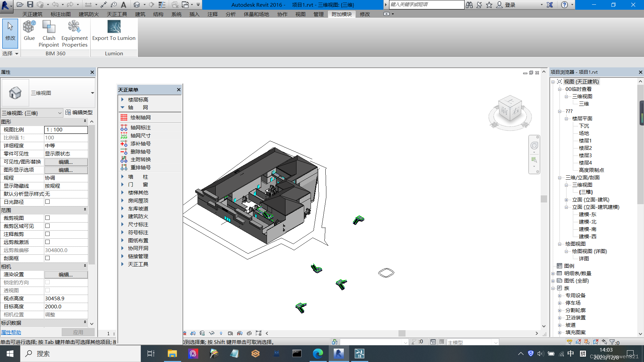Image resolution: width=644 pixels, height=362 pixels.
Task: Open the 管理 ribbon tab
Action: pos(318,14)
